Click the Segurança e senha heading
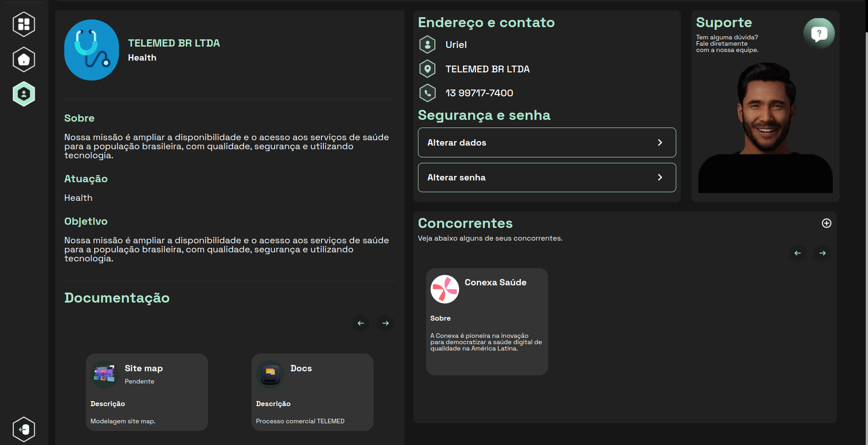 click(484, 115)
